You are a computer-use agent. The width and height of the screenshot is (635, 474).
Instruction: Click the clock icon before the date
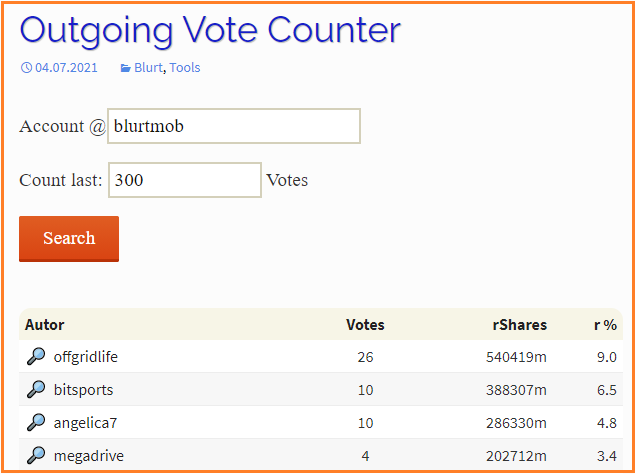pos(26,67)
